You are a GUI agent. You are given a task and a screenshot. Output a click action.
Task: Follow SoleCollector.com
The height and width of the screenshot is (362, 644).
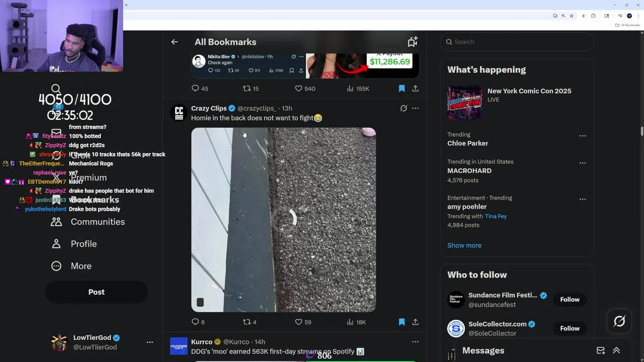570,328
